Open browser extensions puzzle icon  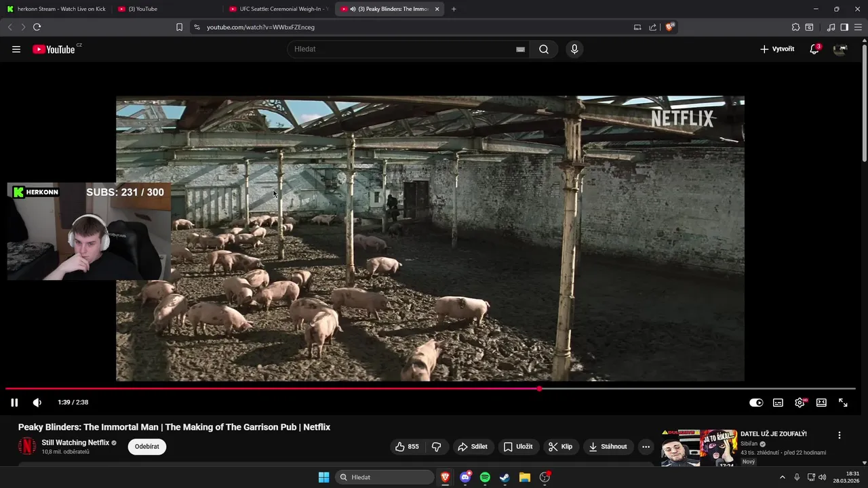[795, 27]
